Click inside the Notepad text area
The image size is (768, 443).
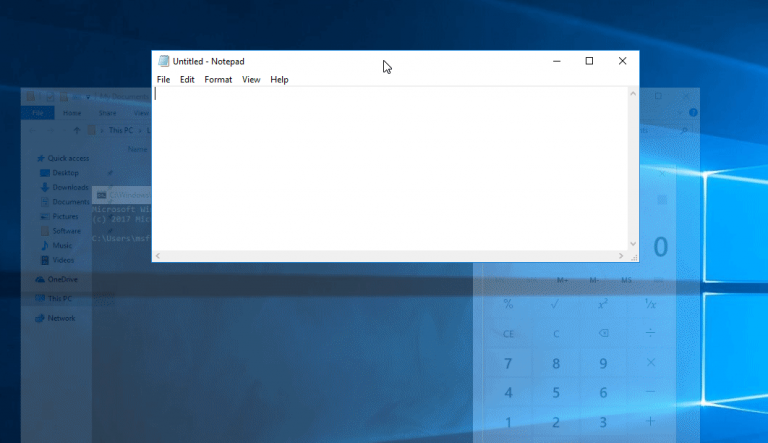click(390, 170)
